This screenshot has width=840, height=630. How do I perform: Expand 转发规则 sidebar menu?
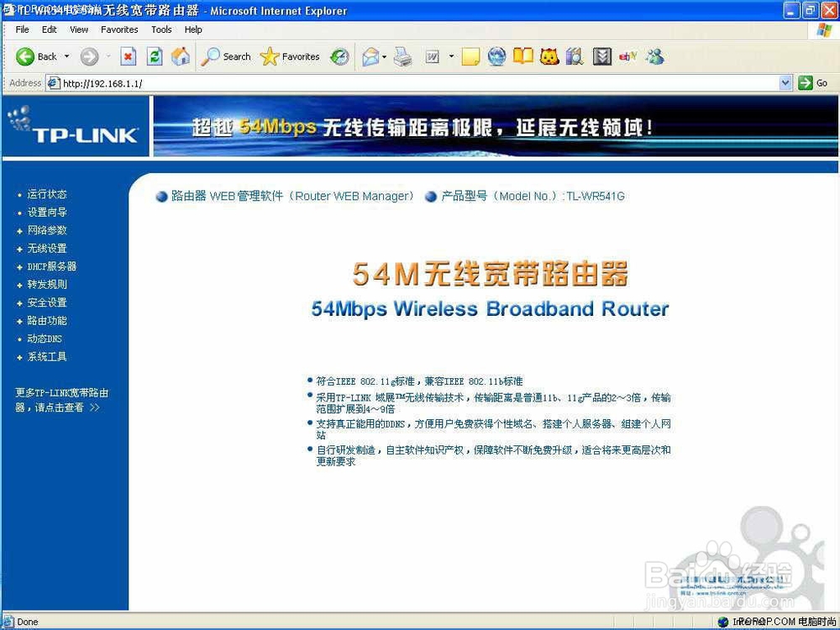(x=47, y=285)
